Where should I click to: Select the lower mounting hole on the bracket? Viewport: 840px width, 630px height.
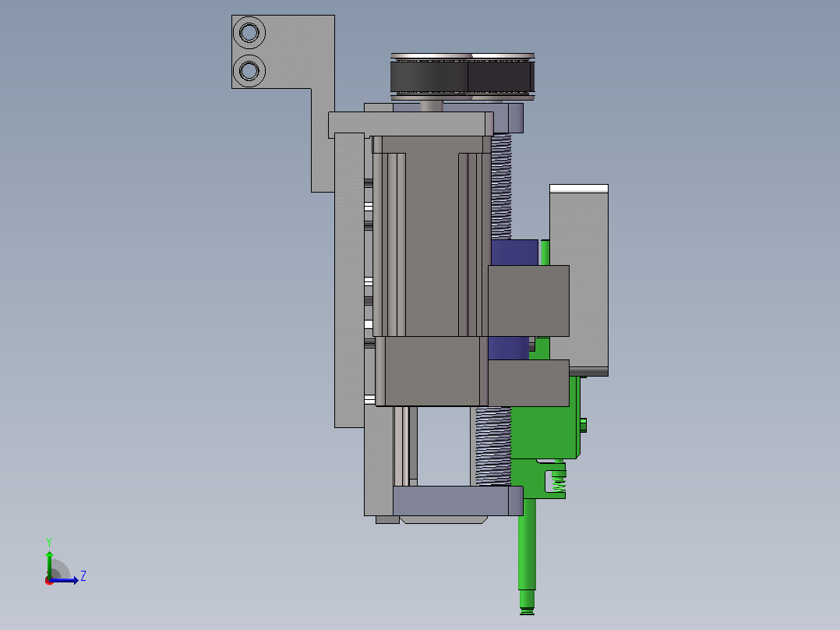249,71
